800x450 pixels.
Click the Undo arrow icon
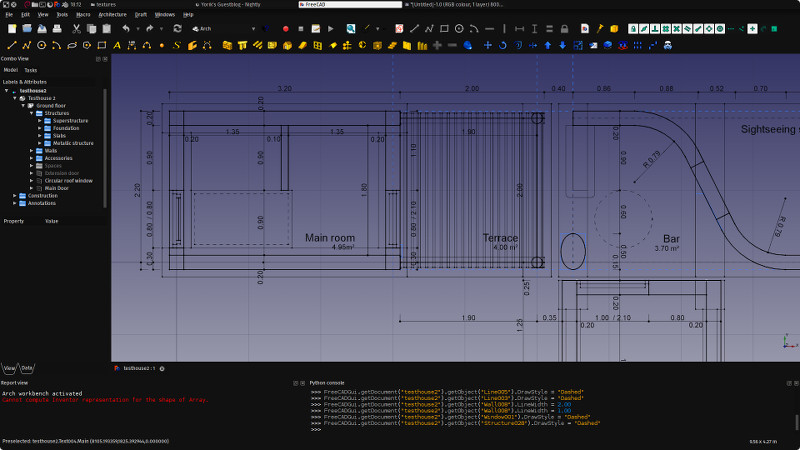(x=125, y=29)
